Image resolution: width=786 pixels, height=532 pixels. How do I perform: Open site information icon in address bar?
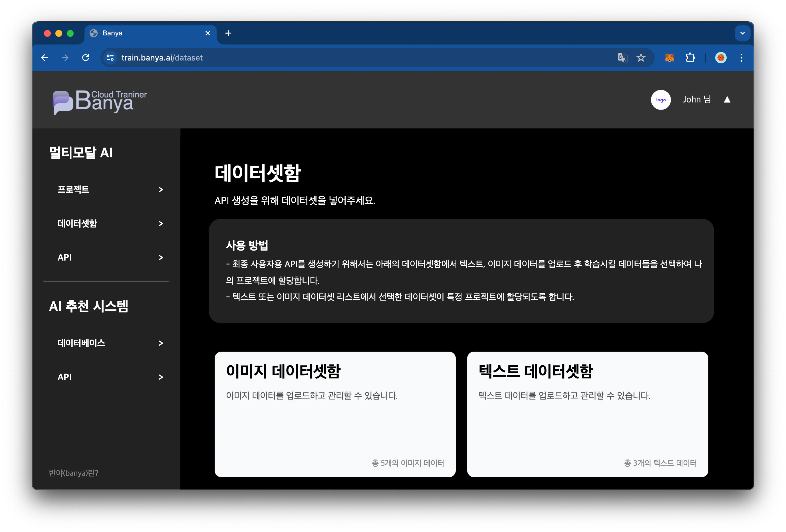[110, 58]
